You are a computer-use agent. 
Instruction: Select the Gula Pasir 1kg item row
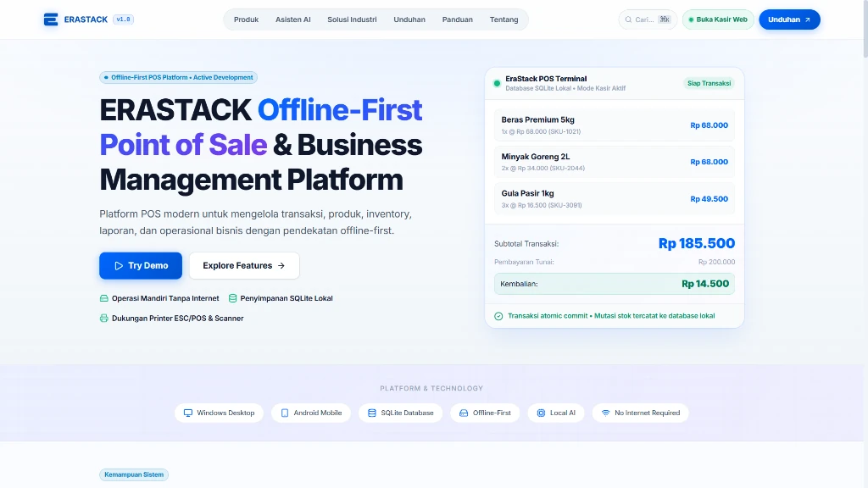point(615,198)
